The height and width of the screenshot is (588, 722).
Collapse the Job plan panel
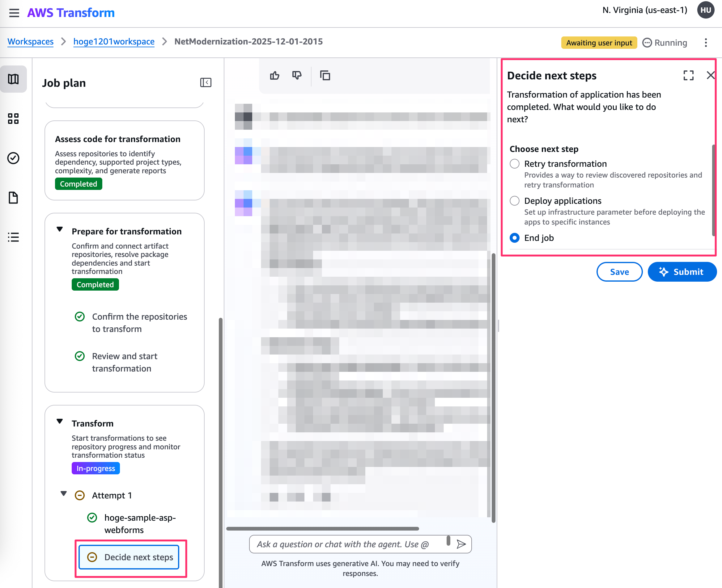206,83
